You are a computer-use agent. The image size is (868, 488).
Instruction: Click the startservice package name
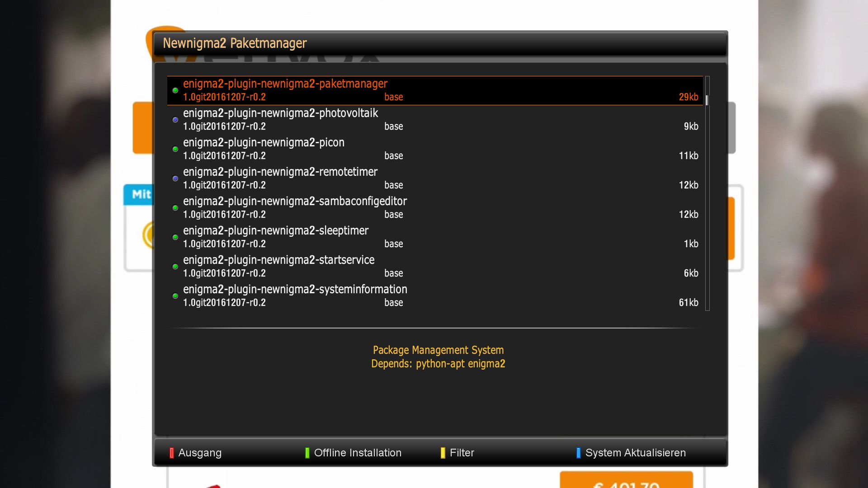point(278,260)
